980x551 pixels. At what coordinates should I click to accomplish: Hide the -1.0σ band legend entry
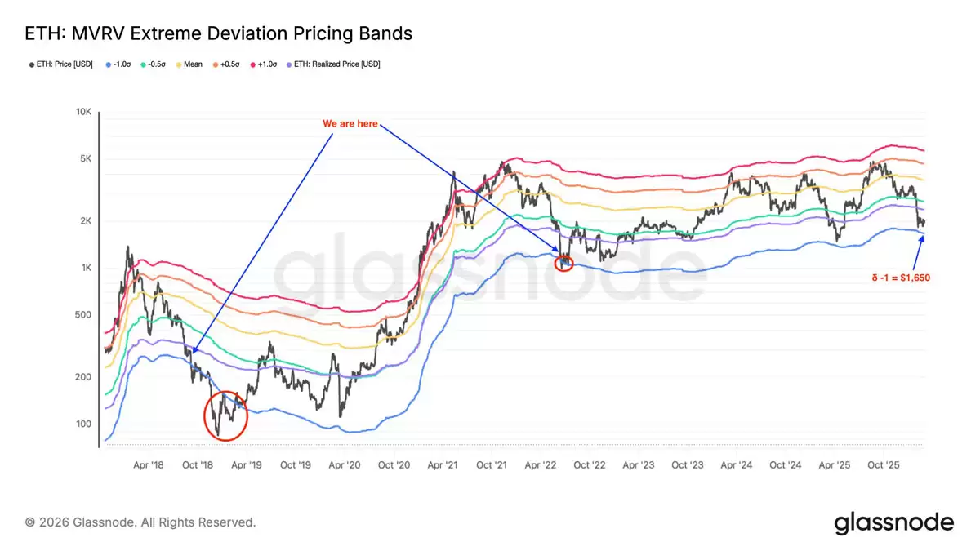[122, 64]
